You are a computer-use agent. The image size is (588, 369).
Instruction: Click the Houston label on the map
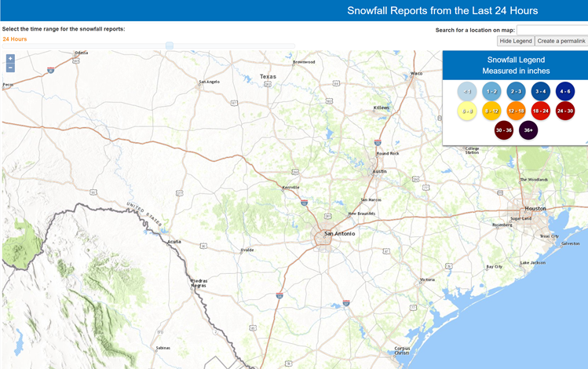pyautogui.click(x=535, y=209)
